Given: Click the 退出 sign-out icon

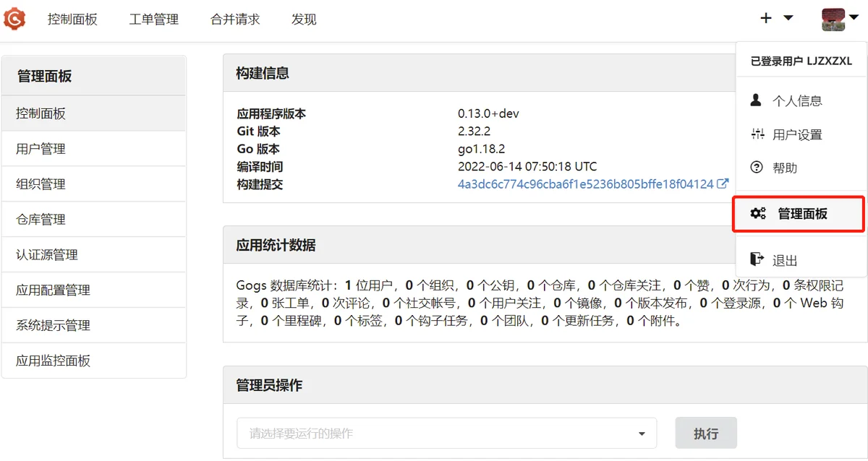Looking at the screenshot, I should coord(757,260).
